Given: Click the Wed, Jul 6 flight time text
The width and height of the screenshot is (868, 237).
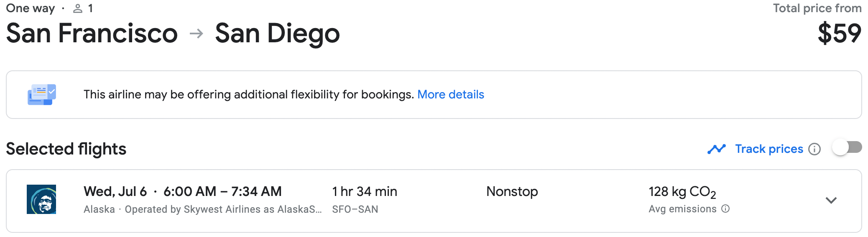Looking at the screenshot, I should 183,191.
